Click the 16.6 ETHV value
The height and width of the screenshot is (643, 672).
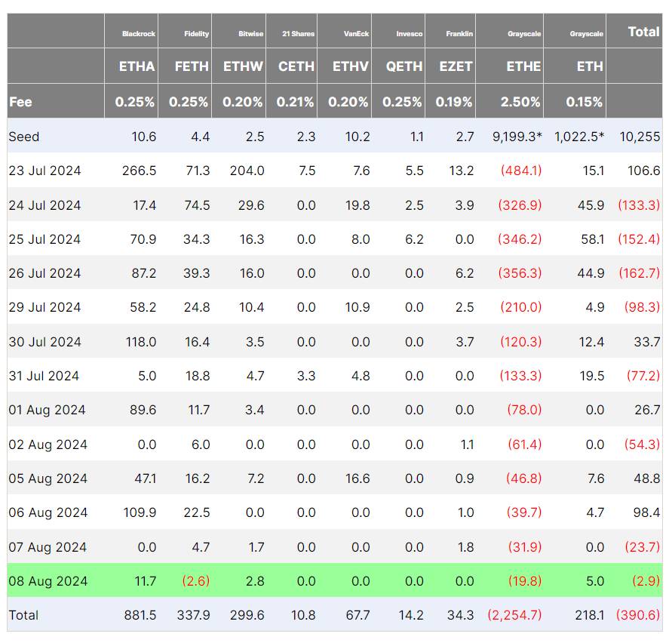point(357,478)
